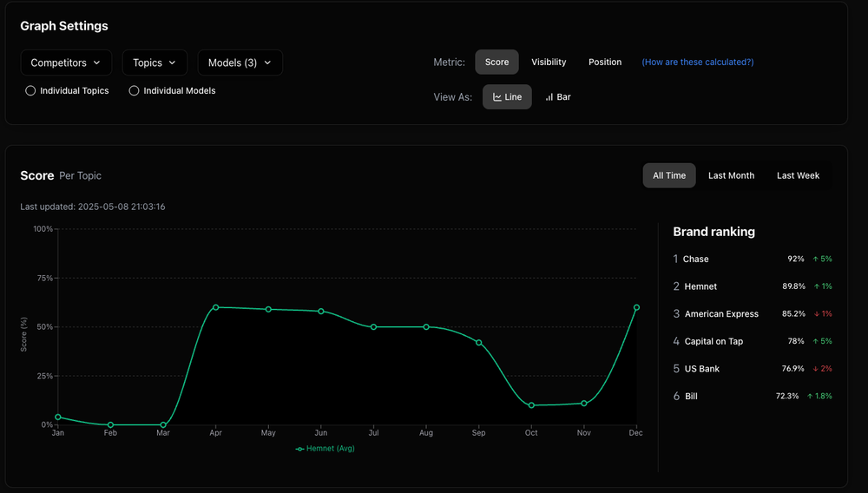View chart as Line
The height and width of the screenshot is (493, 868).
[x=507, y=97]
